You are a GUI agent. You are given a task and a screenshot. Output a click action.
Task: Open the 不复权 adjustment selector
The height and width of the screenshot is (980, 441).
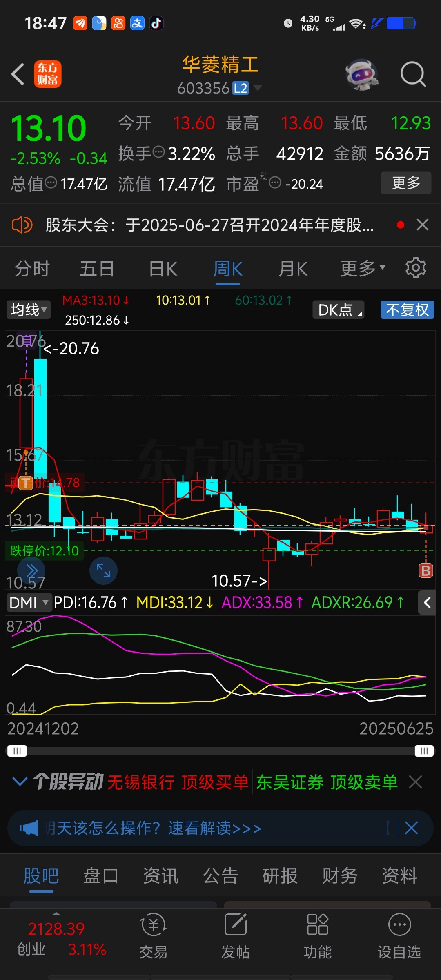(x=407, y=310)
